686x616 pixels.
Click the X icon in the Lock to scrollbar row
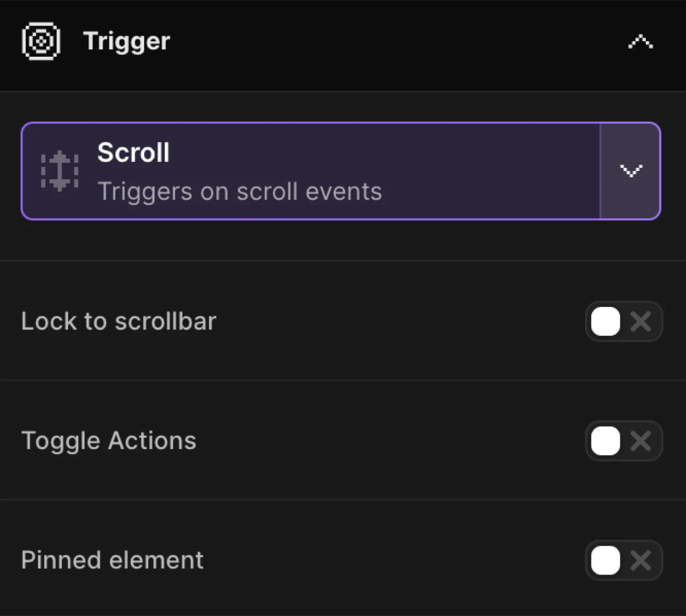(x=641, y=321)
